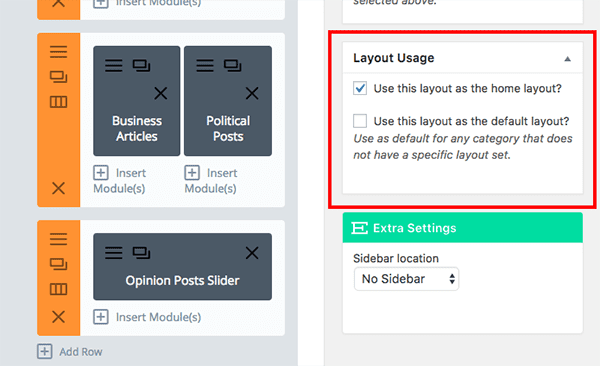Clone the row containing Business Articles

[59, 77]
